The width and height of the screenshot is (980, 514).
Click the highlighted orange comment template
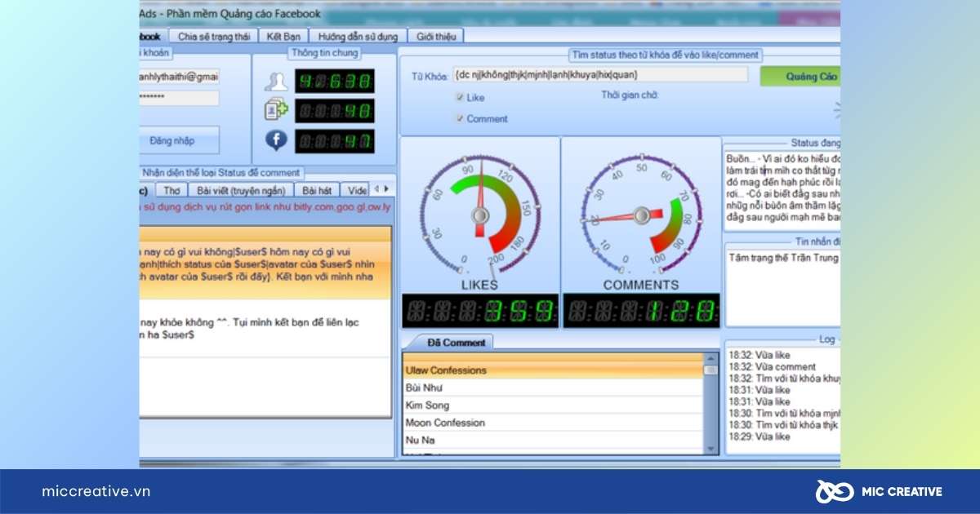coord(265,263)
